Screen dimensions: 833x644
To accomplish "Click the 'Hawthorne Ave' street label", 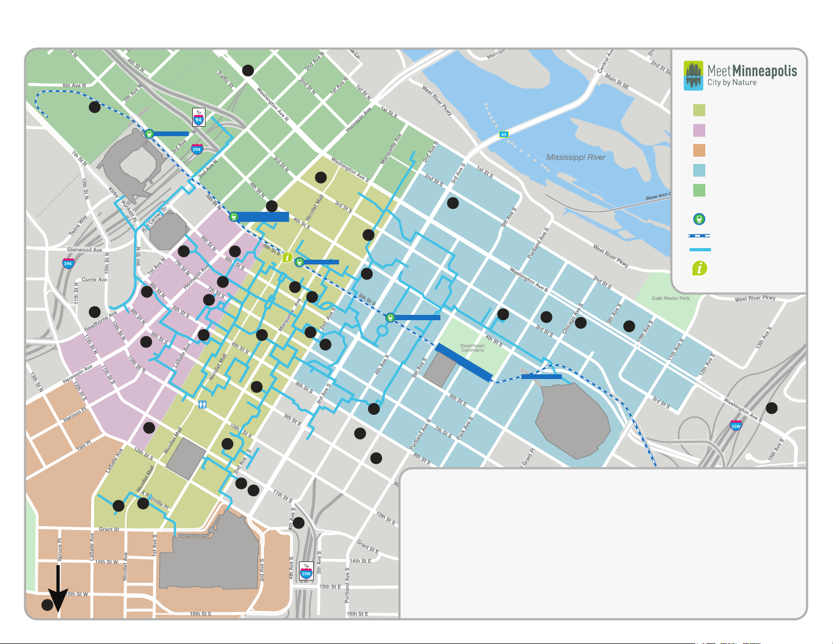I will point(101,322).
